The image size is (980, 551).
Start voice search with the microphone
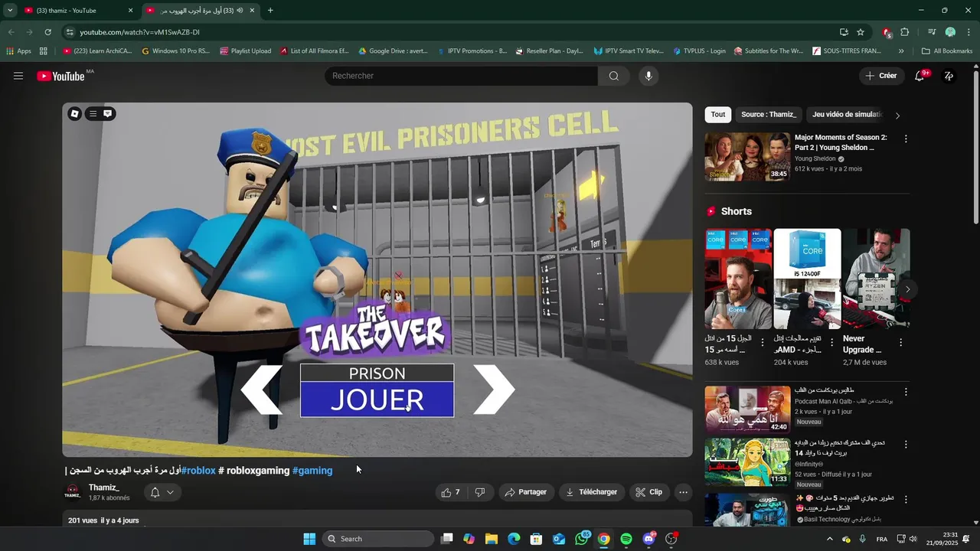click(x=648, y=76)
